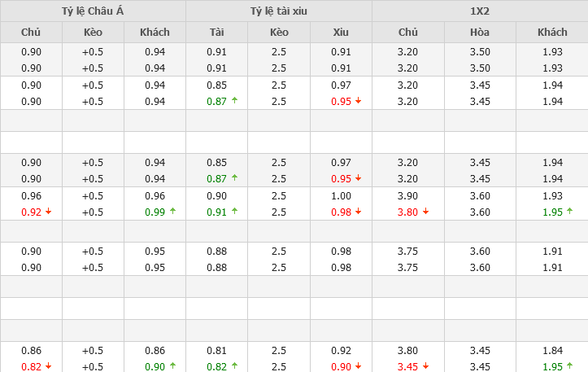
Task: Select the 3.90 home odds value
Action: click(x=407, y=195)
